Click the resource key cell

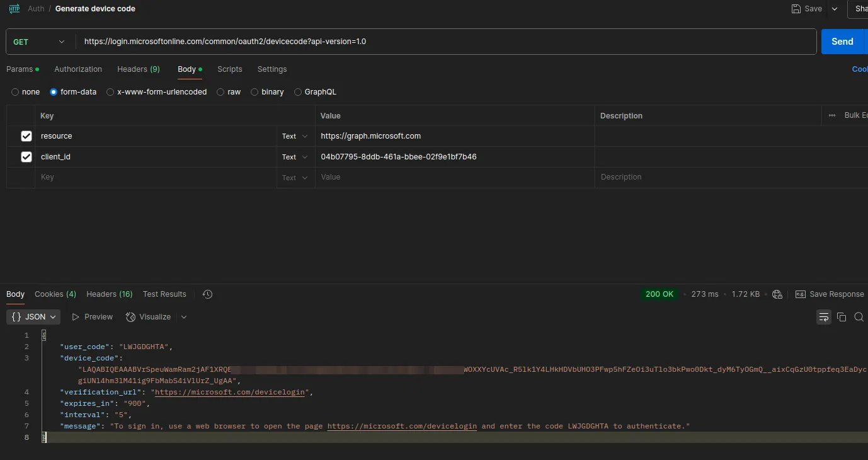pos(156,136)
